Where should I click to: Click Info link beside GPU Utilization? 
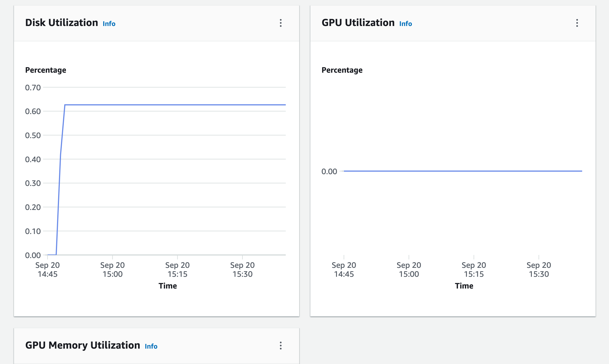[405, 24]
